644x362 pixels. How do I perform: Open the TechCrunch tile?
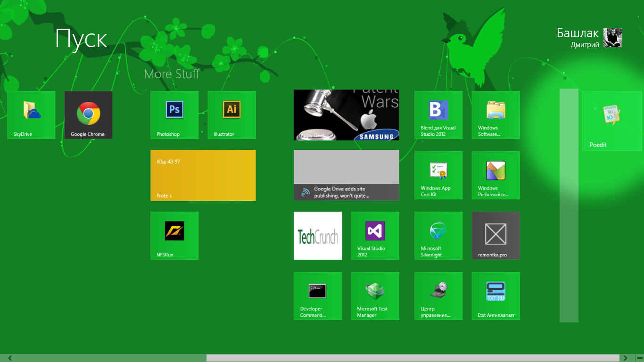318,236
